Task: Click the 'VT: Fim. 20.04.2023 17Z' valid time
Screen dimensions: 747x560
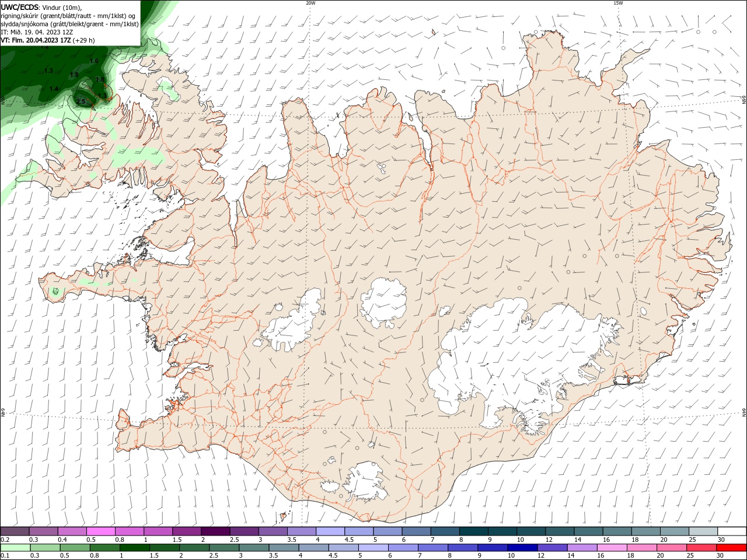Action: (x=36, y=40)
